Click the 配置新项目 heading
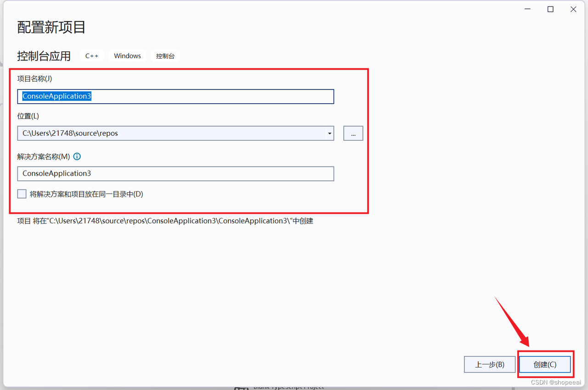This screenshot has width=588, height=390. click(51, 27)
